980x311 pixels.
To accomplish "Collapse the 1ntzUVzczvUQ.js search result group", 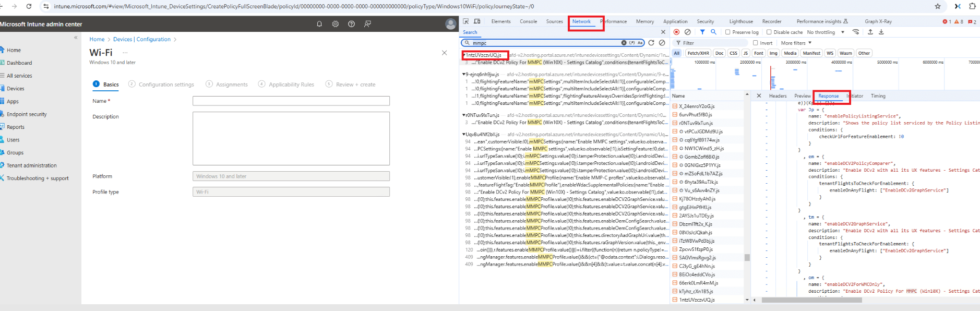I will 464,55.
